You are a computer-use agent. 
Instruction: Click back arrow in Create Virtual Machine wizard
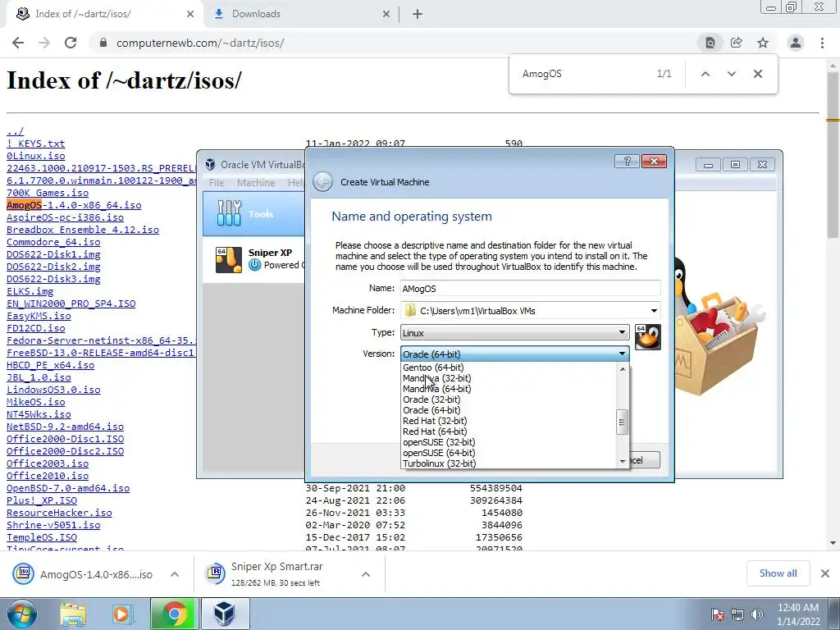(322, 182)
